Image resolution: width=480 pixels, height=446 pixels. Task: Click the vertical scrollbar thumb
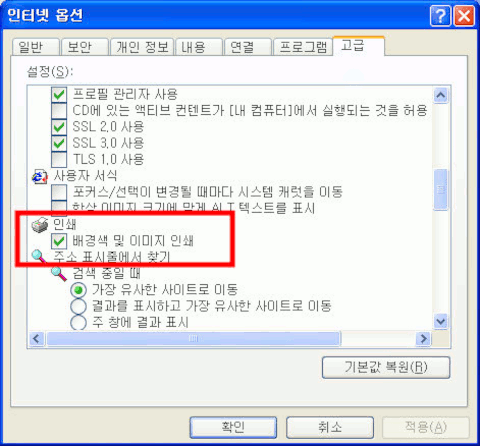tap(441, 190)
